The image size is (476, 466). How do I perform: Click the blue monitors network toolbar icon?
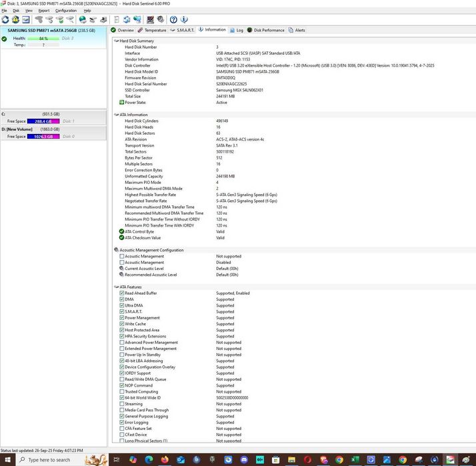click(137, 20)
